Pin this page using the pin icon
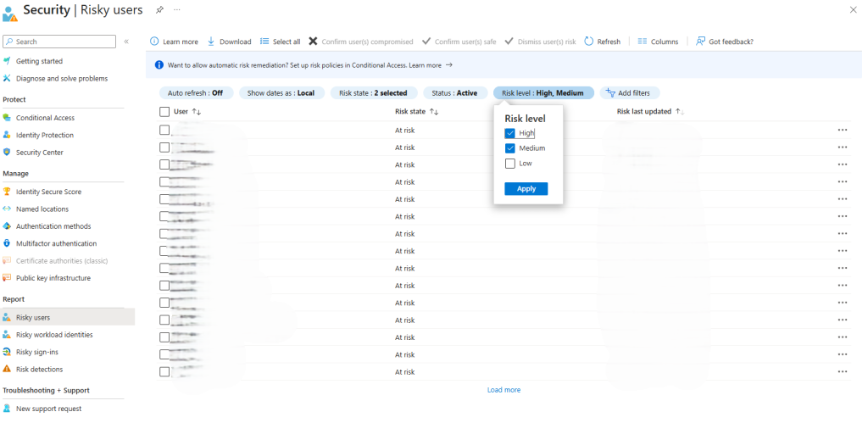 click(160, 9)
